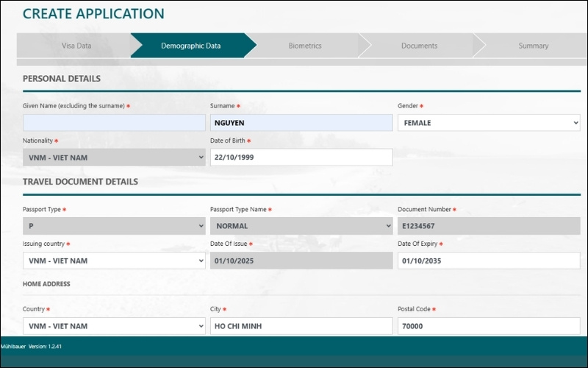The width and height of the screenshot is (588, 368).
Task: Go to the Biometrics step tab
Action: tap(304, 46)
